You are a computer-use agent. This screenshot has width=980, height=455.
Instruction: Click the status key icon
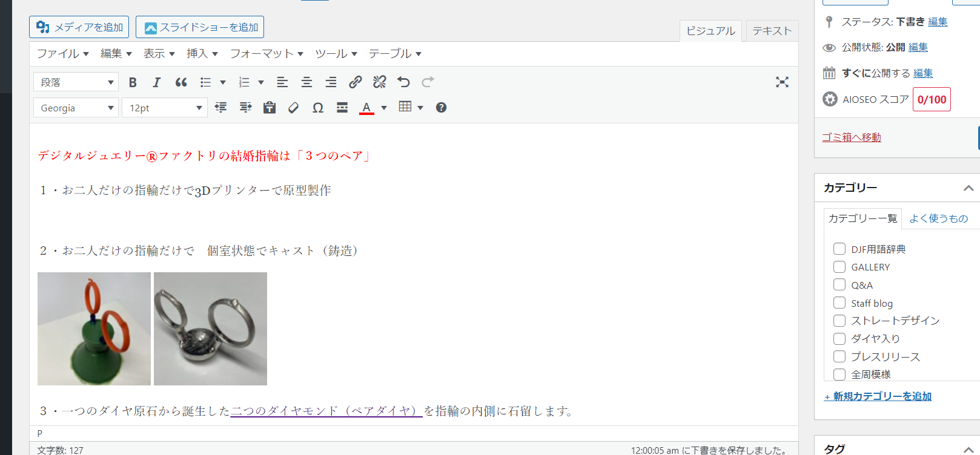tap(829, 22)
